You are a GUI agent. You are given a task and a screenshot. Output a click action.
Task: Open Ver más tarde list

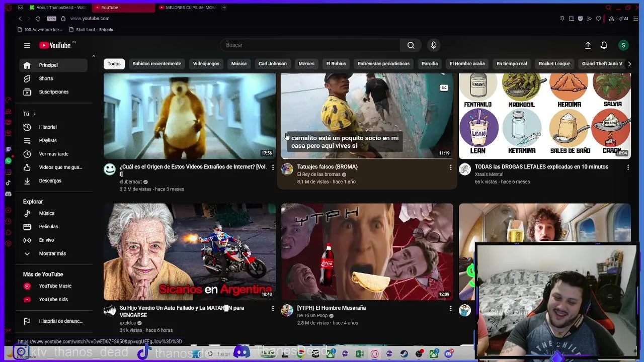pos(53,154)
